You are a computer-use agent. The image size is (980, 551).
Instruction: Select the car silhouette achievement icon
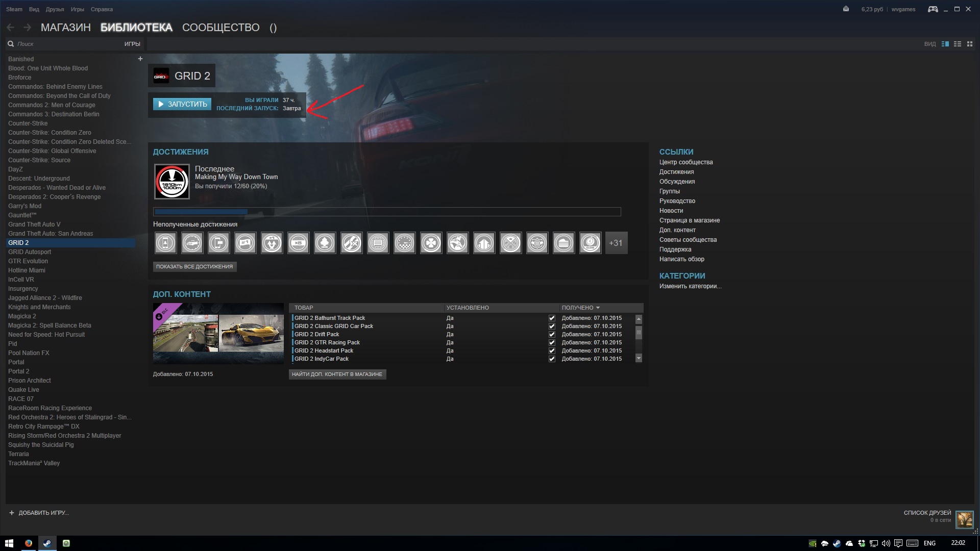coord(192,243)
